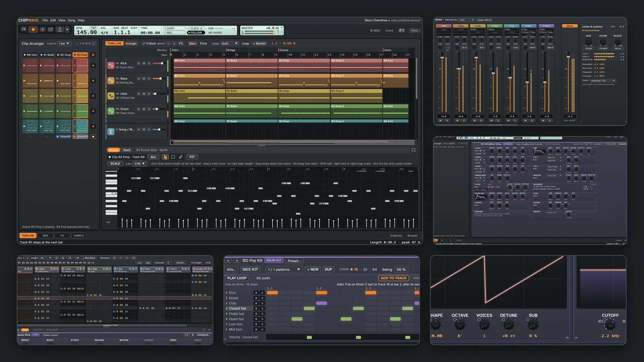
Task: Toggle the loop cycle icon in transport
Action: pyautogui.click(x=51, y=29)
